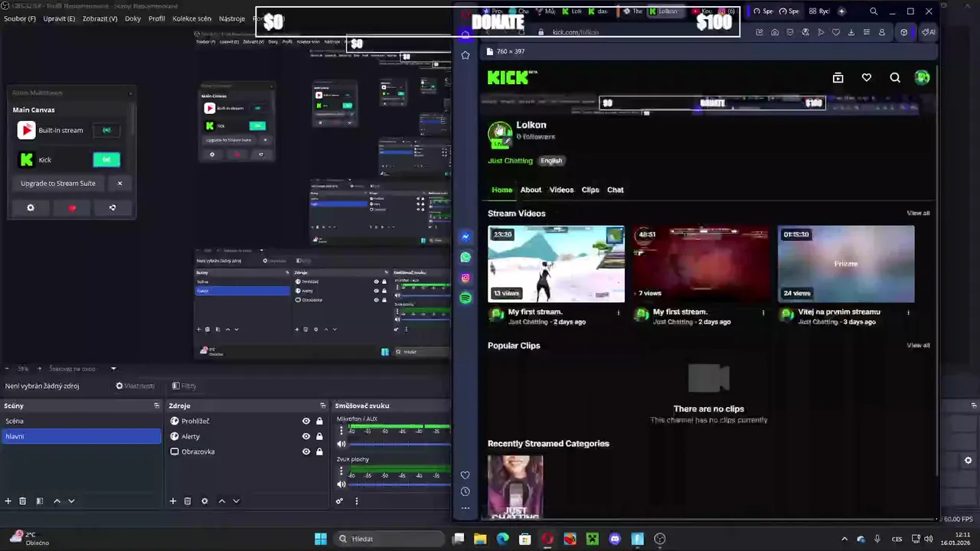The height and width of the screenshot is (551, 980).
Task: Open audio mixer three-dot menu at bottom
Action: (x=356, y=501)
